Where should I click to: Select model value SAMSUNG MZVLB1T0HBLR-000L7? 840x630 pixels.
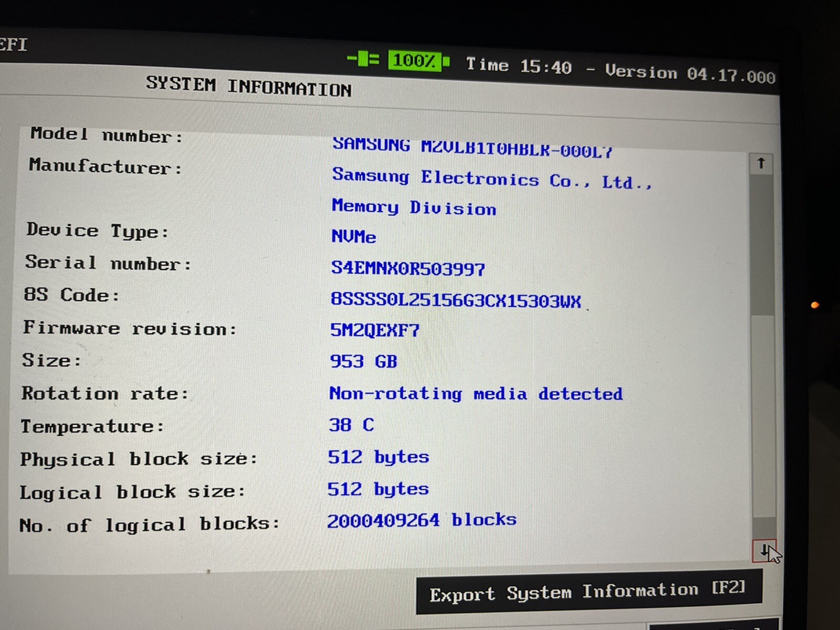[x=472, y=148]
